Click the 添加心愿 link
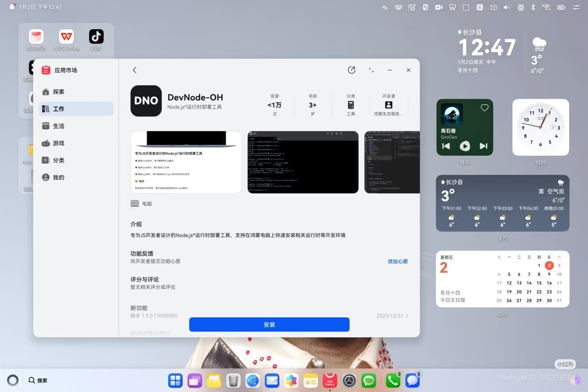The width and height of the screenshot is (588, 392). (x=398, y=261)
